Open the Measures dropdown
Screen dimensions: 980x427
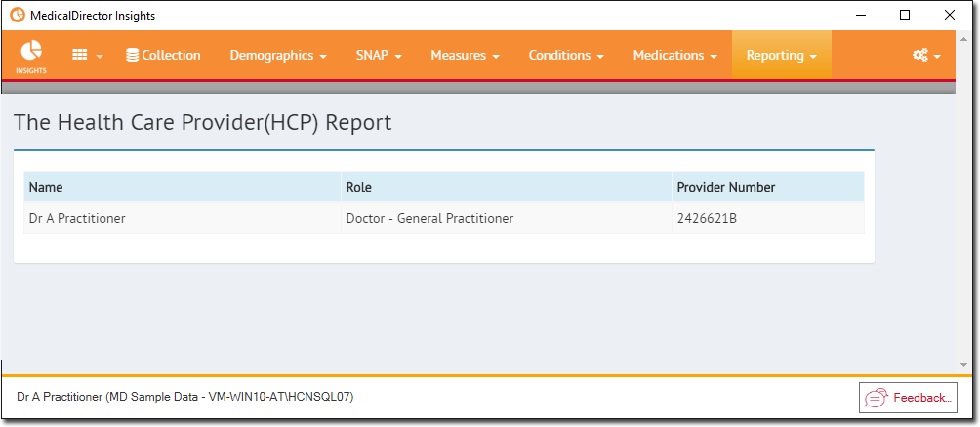465,55
